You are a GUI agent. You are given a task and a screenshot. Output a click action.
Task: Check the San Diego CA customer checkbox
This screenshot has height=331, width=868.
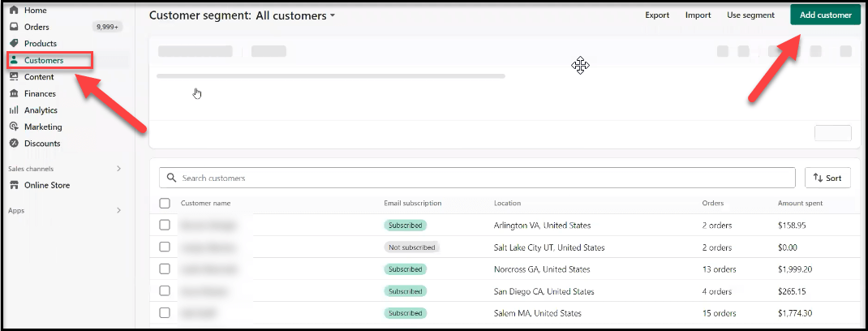click(x=165, y=291)
